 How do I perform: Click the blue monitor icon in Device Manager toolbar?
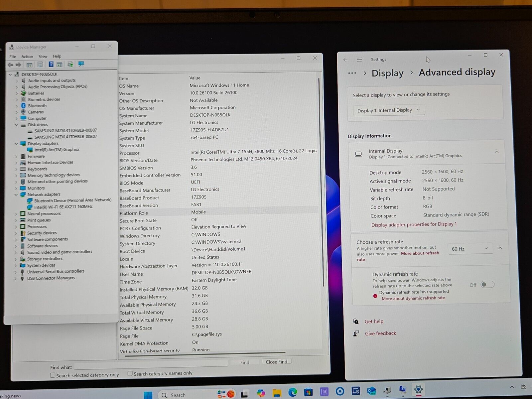click(81, 64)
